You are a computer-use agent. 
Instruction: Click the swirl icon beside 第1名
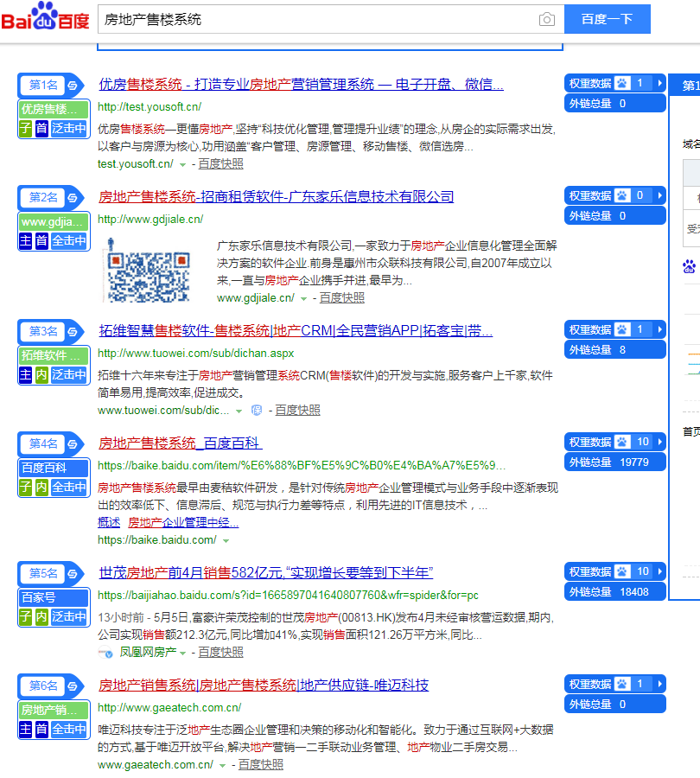[73, 86]
